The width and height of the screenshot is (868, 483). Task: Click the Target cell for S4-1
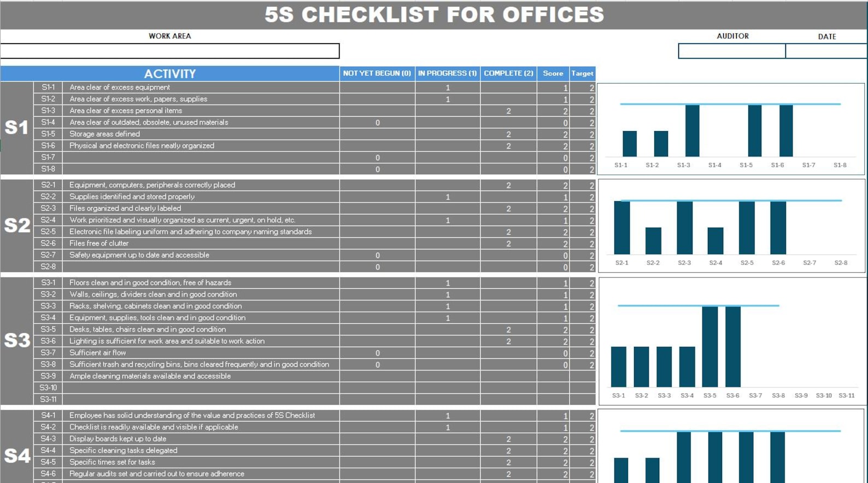[x=582, y=416]
